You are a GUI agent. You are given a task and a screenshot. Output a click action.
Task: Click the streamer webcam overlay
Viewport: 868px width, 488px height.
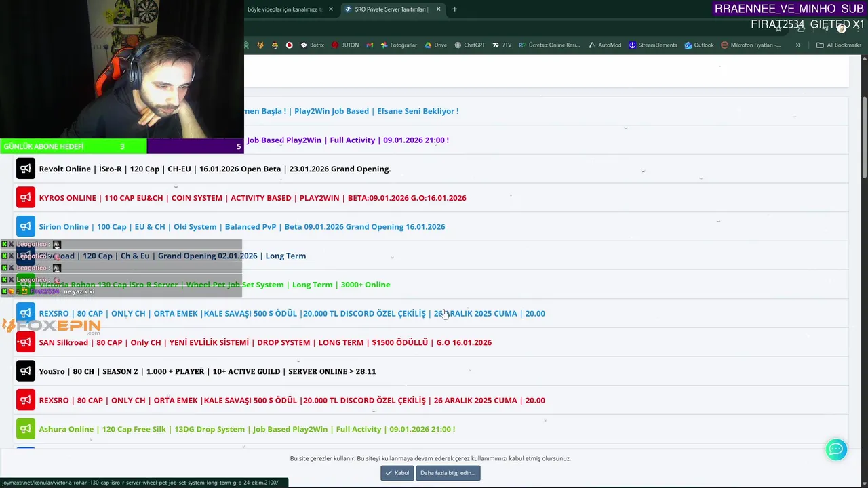point(122,69)
